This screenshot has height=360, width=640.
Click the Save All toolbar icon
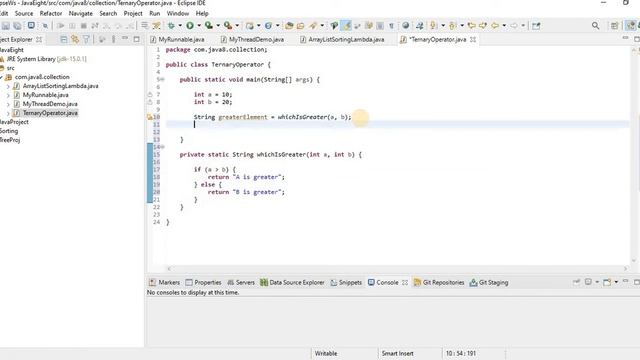tap(17, 26)
